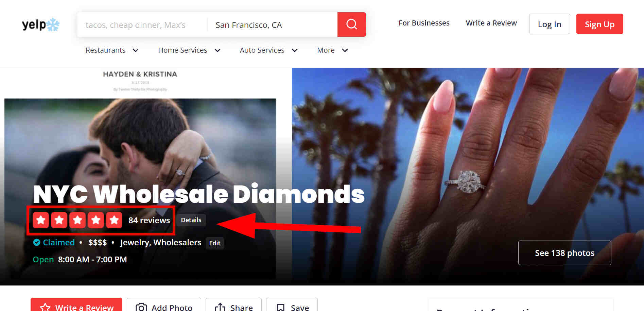Click the Sign Up button
The width and height of the screenshot is (644, 311).
[x=599, y=24]
